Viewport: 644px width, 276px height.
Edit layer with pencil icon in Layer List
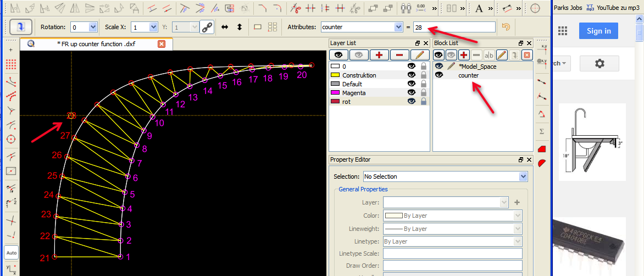click(419, 55)
